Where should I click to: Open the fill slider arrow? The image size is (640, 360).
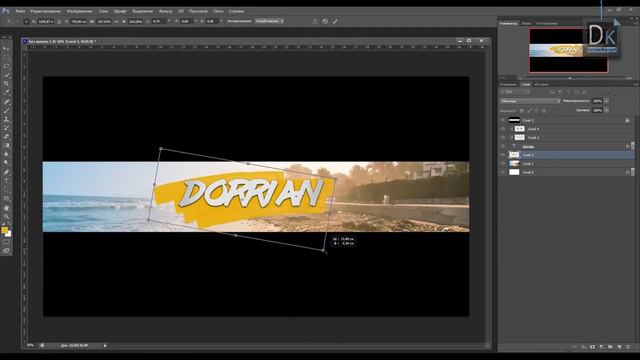click(607, 110)
